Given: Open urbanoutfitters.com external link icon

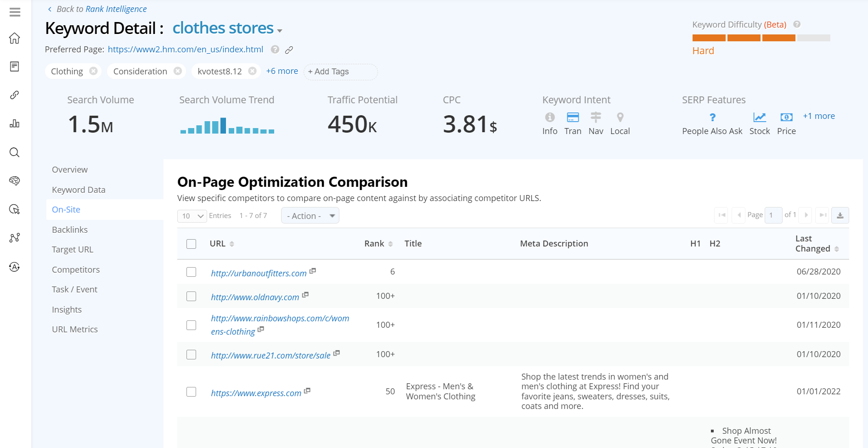Looking at the screenshot, I should coord(313,271).
